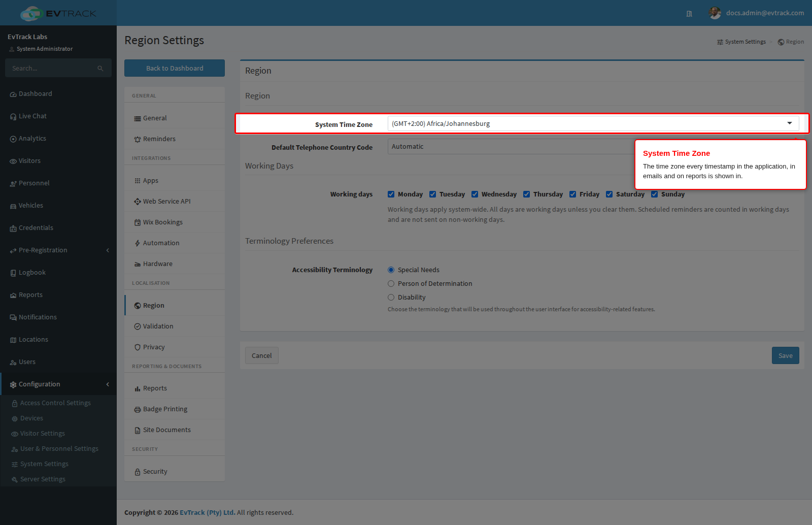Image resolution: width=812 pixels, height=525 pixels.
Task: Click the Locations map icon
Action: point(13,340)
